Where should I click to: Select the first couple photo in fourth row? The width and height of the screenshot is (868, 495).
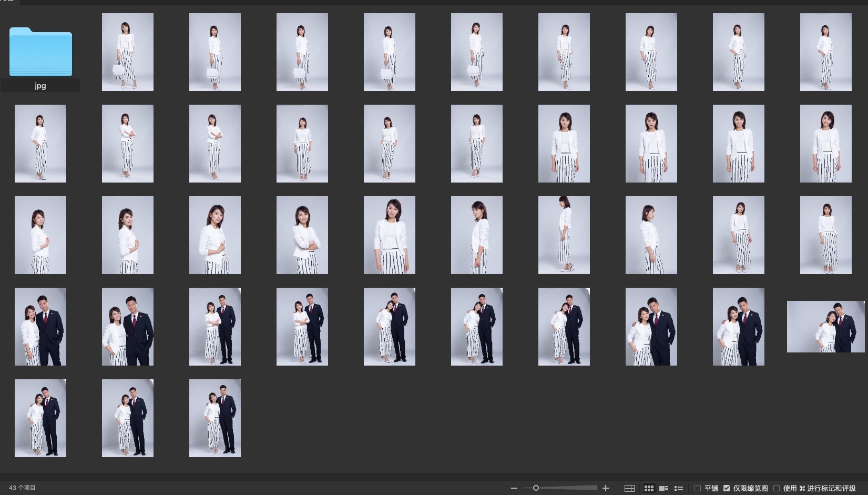(x=40, y=327)
